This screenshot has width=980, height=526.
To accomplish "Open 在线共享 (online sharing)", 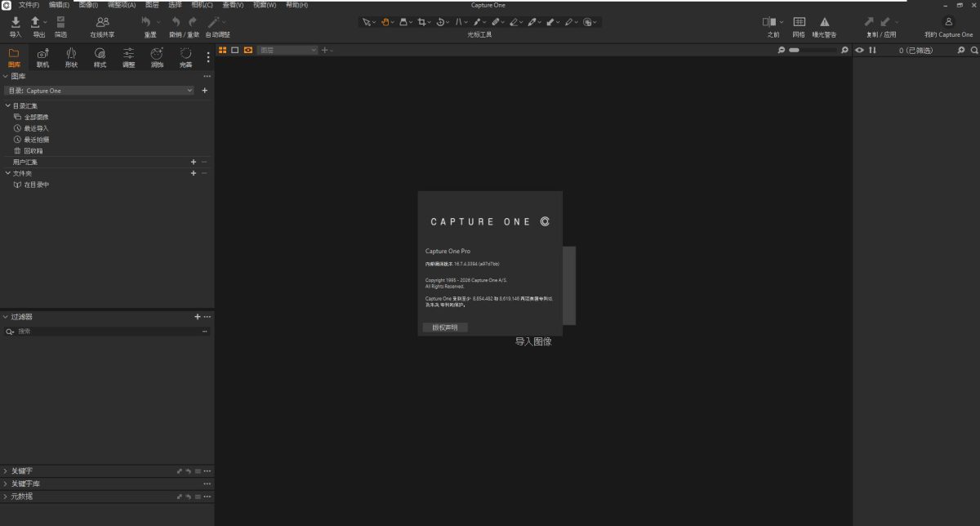I will (x=102, y=22).
